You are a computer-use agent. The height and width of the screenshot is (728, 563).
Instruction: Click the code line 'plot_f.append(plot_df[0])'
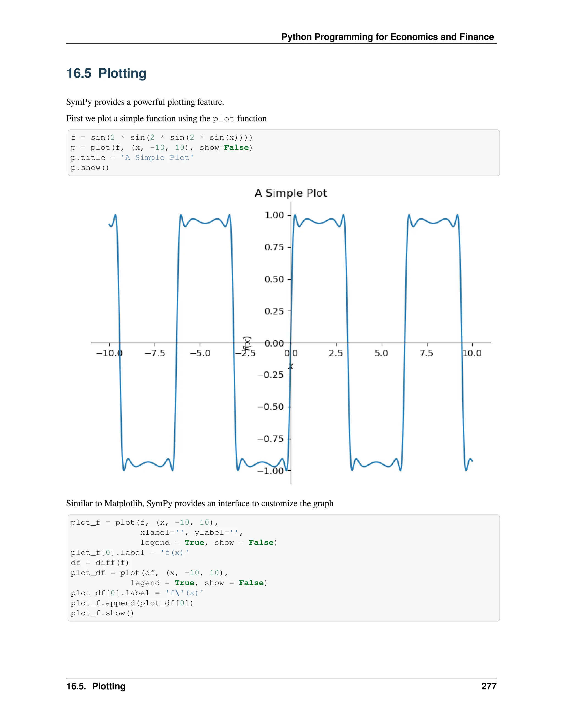132,603
